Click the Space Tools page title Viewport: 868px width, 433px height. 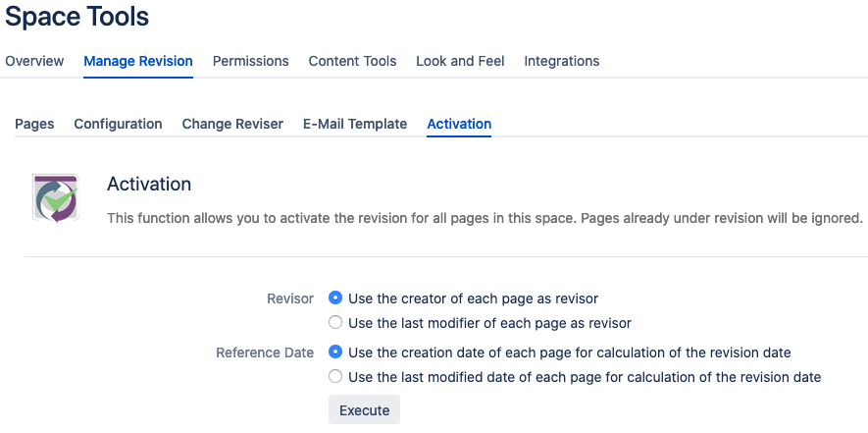point(77,16)
